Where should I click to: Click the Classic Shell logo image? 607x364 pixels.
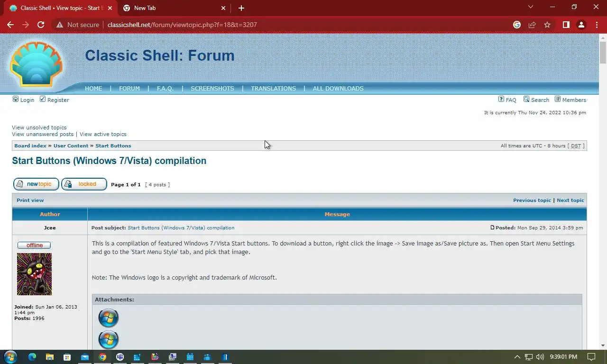pos(37,64)
